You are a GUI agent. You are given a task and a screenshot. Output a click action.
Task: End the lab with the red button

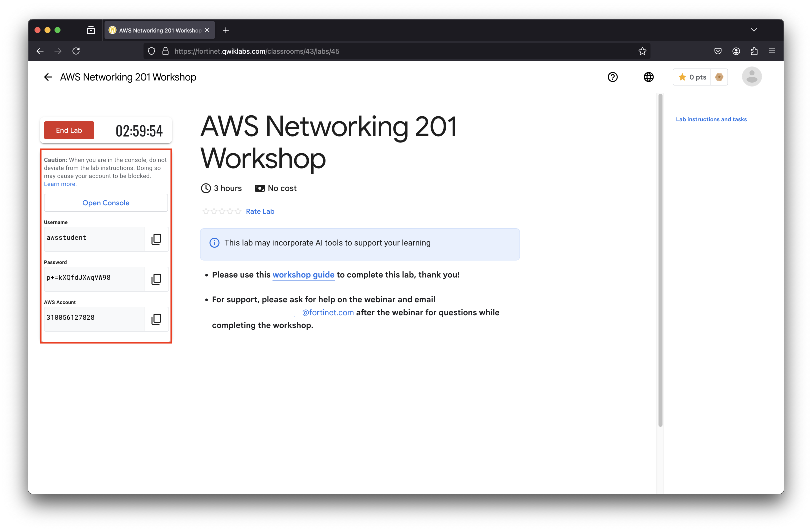[69, 130]
